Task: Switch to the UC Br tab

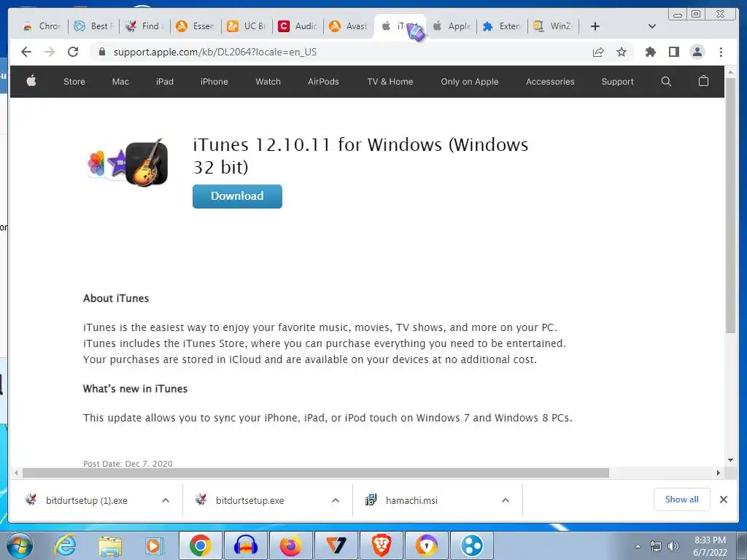Action: click(247, 26)
